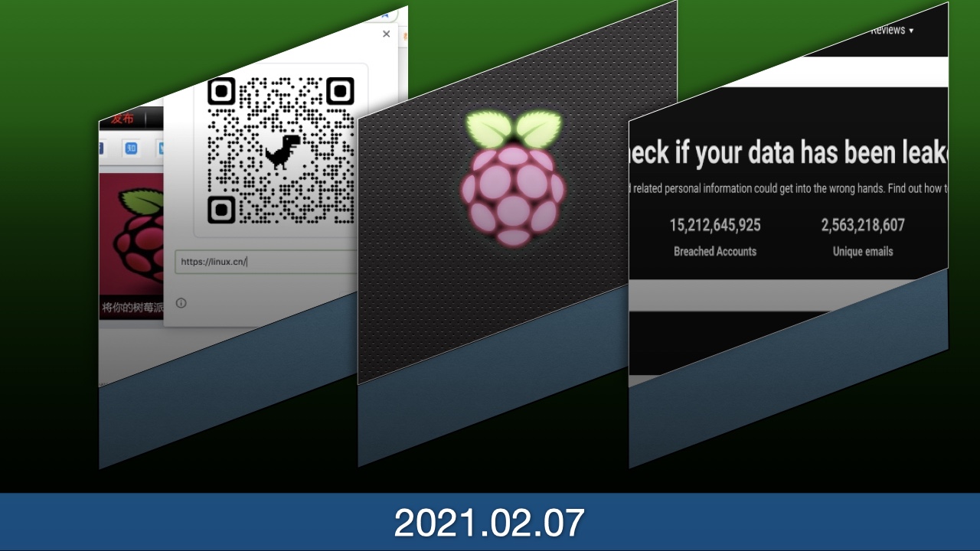Click the Breached Accounts label
Screen dimensions: 980x551
point(715,251)
